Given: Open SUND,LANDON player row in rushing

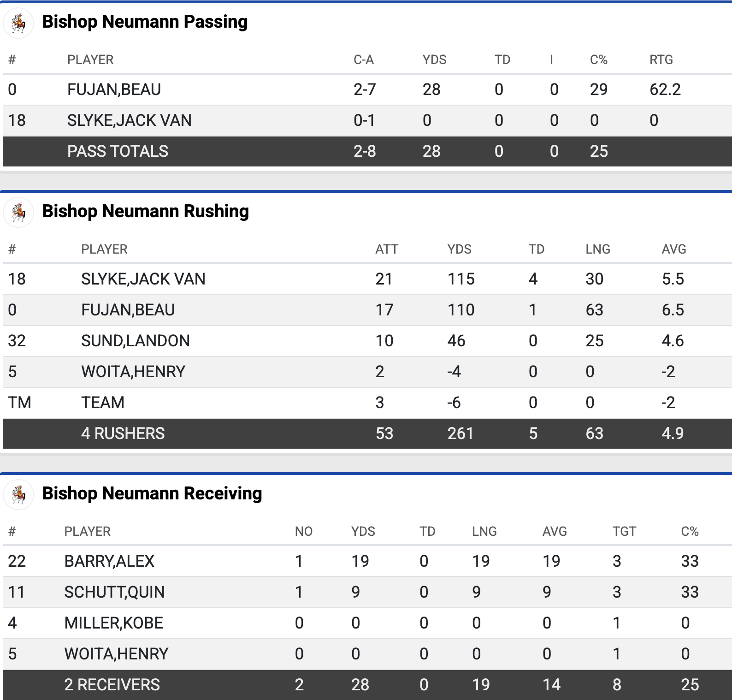Looking at the screenshot, I should (135, 341).
